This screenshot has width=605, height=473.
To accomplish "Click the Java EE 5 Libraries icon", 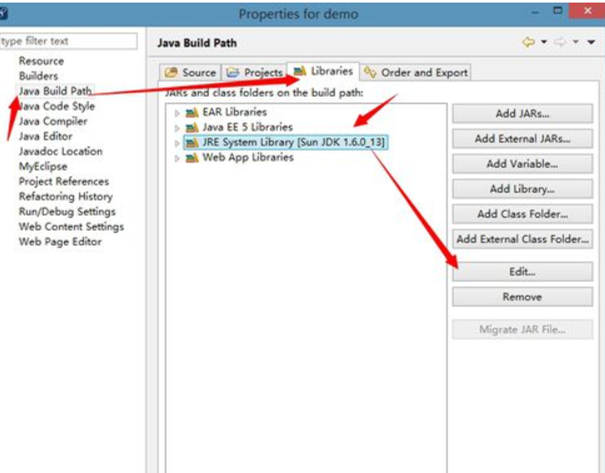I will click(x=192, y=127).
